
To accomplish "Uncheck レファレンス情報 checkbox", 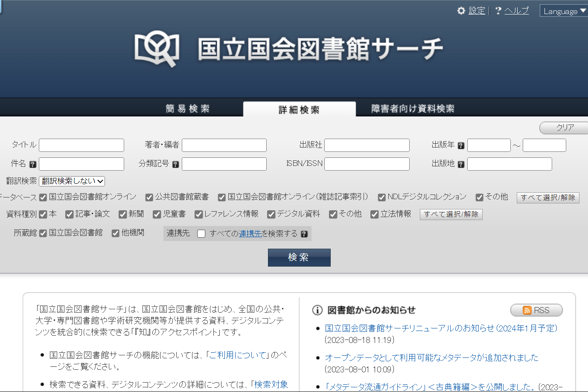I will [x=199, y=215].
